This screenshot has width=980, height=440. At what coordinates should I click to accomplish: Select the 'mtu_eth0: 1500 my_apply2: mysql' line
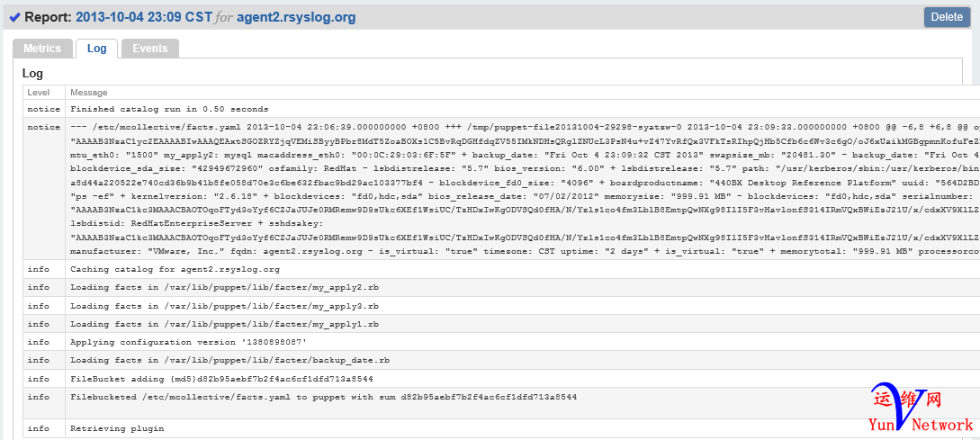pyautogui.click(x=525, y=154)
